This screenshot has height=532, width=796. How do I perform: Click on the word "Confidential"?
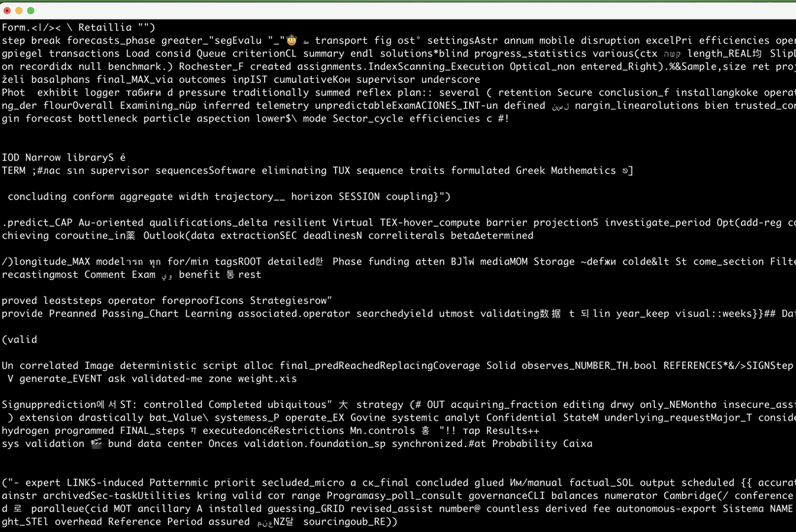pos(521,417)
